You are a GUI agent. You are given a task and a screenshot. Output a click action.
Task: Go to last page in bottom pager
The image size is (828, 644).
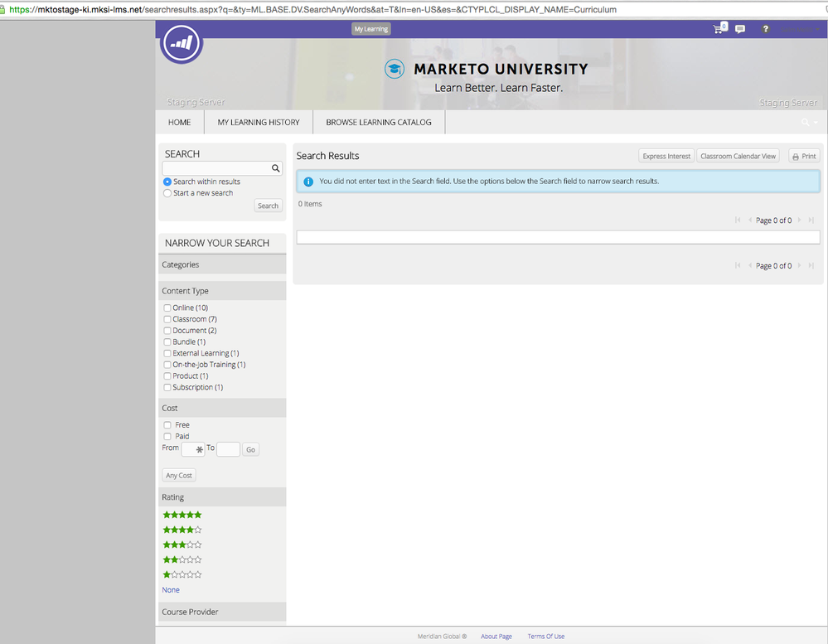click(811, 265)
